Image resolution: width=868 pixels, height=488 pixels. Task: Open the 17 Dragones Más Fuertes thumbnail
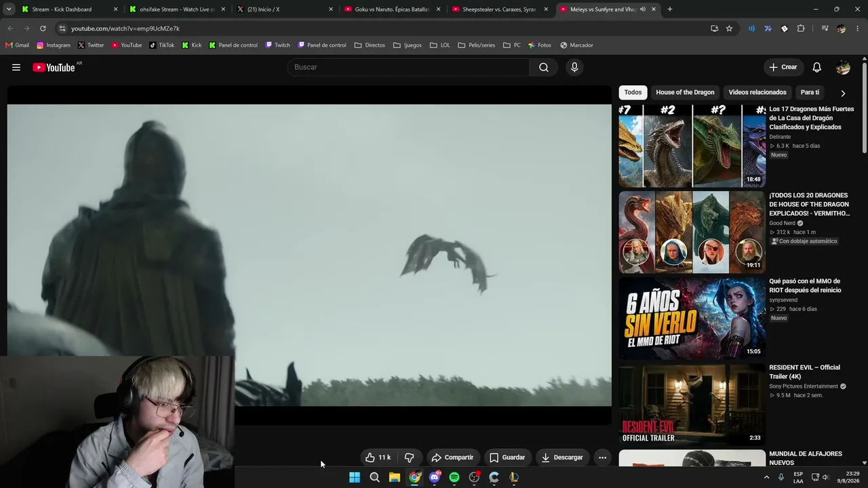pos(692,146)
